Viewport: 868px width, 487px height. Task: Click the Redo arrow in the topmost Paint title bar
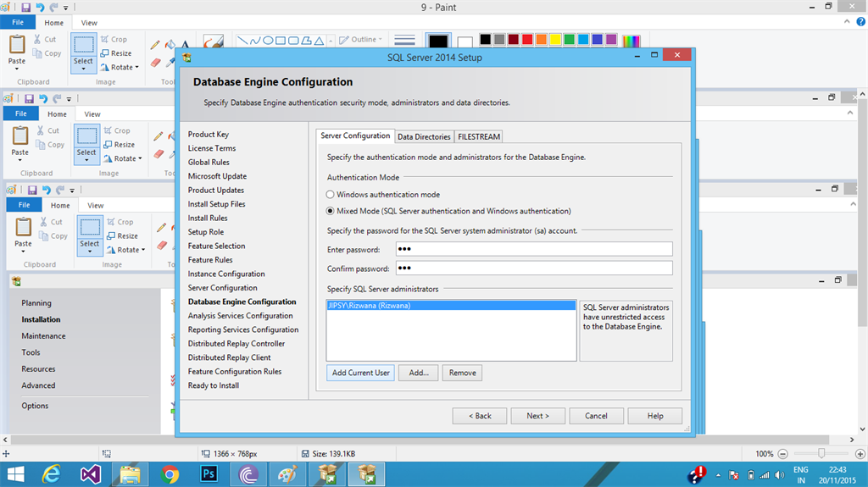pyautogui.click(x=53, y=7)
